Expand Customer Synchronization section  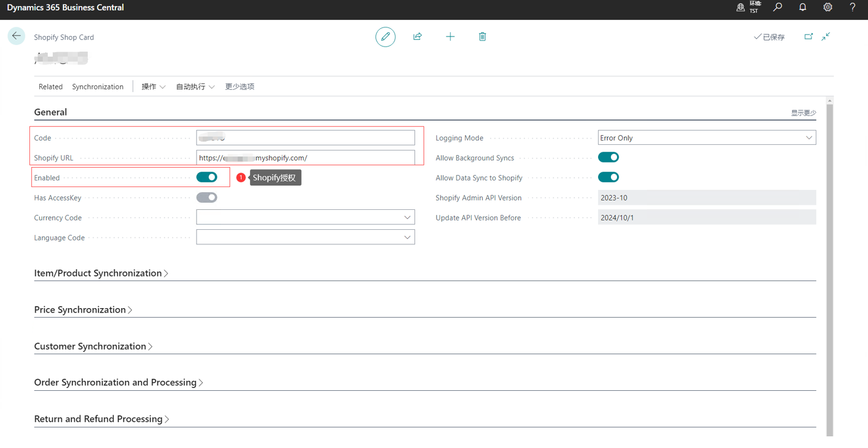(93, 346)
